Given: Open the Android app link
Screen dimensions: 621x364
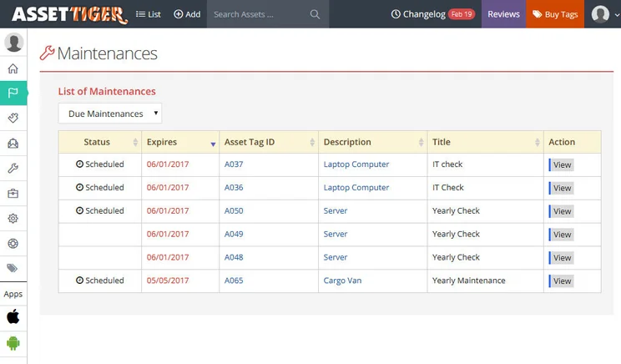Looking at the screenshot, I should [x=13, y=343].
